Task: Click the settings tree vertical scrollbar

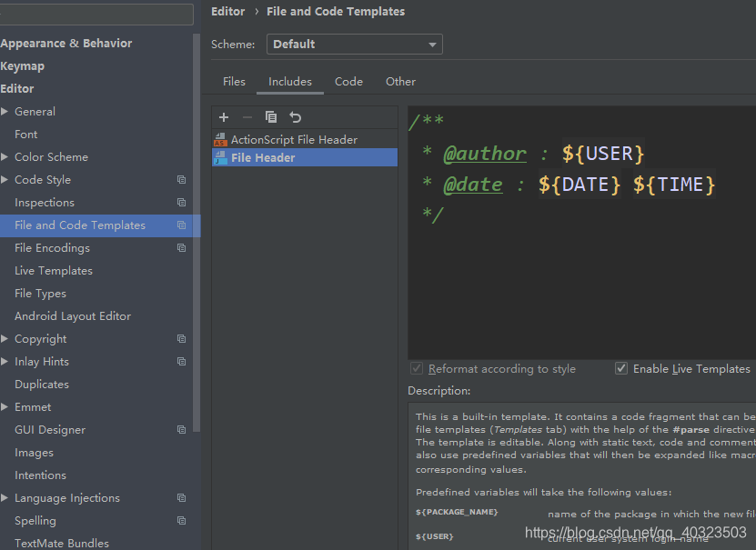Action: [197, 233]
